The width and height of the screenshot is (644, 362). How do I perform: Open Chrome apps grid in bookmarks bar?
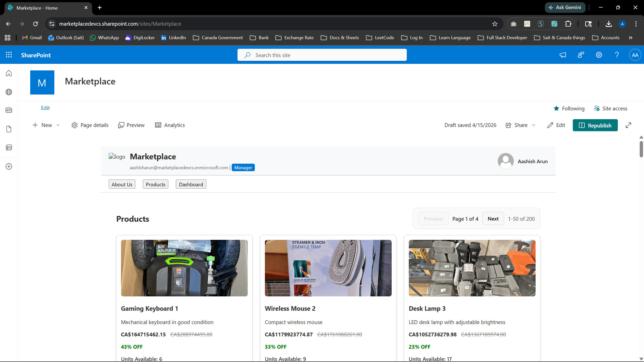[8, 38]
